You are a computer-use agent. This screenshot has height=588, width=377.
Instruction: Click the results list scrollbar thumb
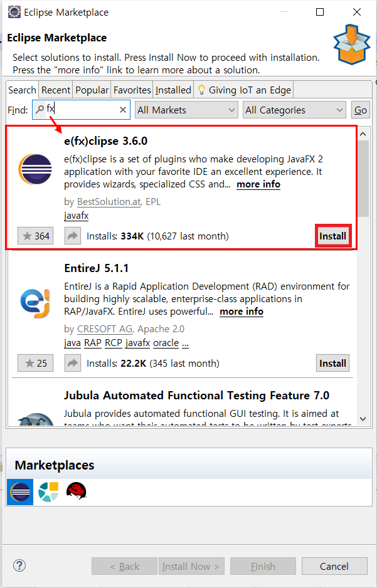[363, 179]
